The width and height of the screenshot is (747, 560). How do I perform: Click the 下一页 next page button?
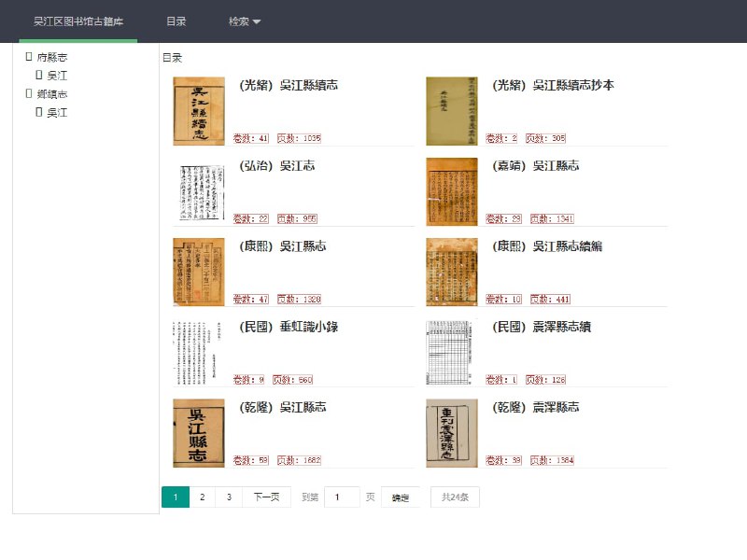tap(266, 497)
